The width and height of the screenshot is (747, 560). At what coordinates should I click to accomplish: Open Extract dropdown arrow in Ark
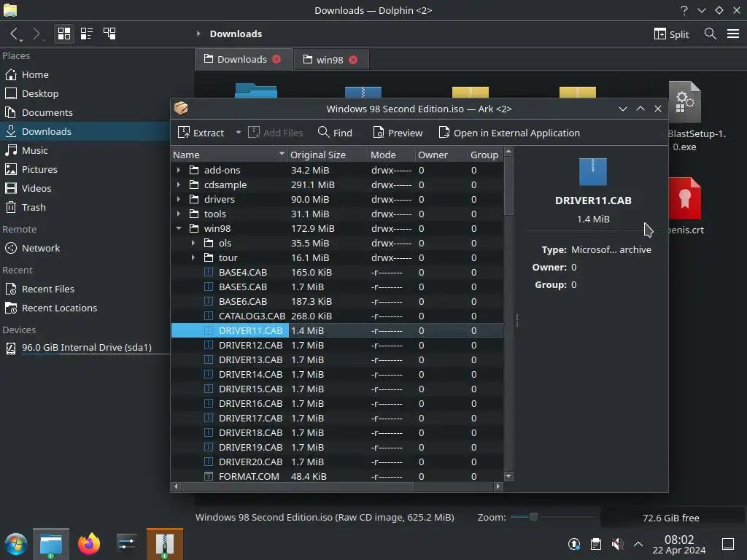pyautogui.click(x=239, y=133)
